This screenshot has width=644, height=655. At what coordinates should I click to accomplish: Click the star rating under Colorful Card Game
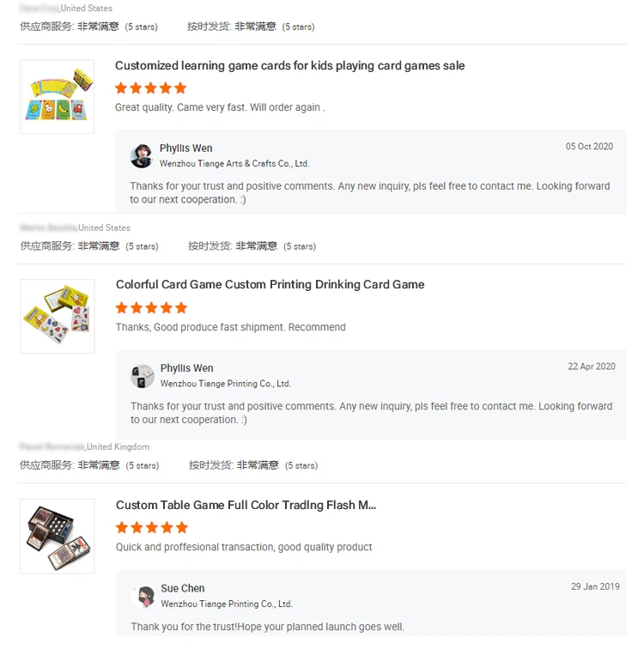click(x=151, y=308)
